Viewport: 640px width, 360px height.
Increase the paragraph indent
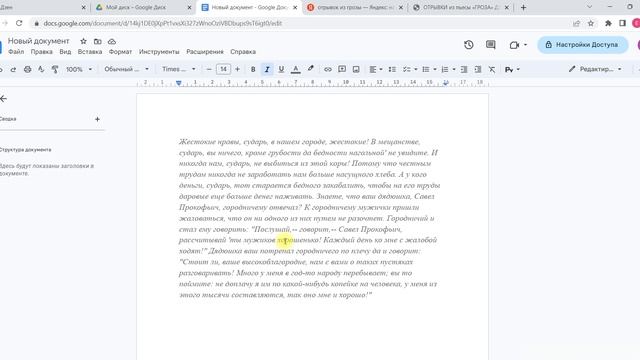(478, 69)
